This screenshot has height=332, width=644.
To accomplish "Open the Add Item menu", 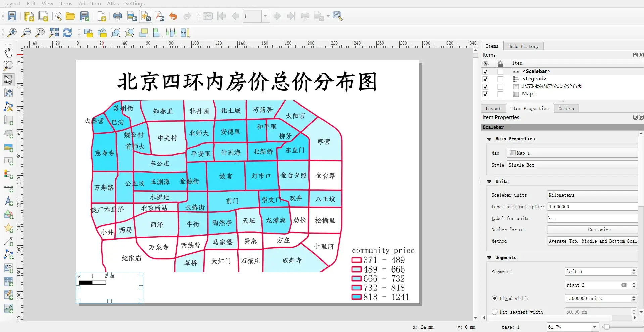I will (90, 4).
